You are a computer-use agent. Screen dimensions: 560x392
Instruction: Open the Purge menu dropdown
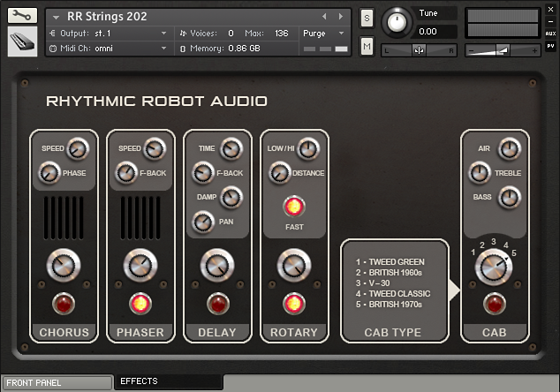tap(323, 34)
